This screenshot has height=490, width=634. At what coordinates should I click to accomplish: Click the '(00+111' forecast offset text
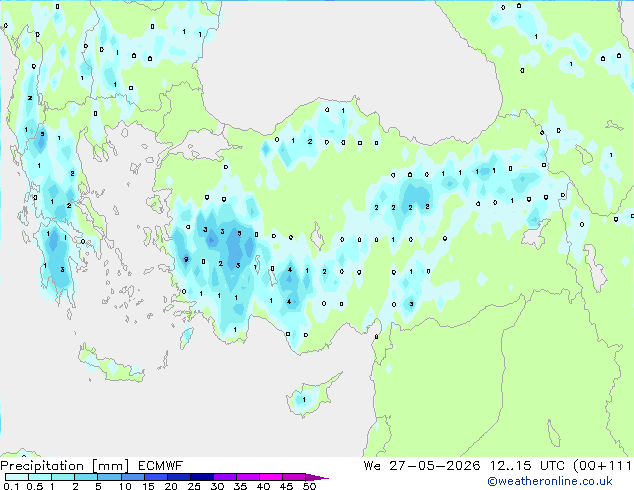602,466
